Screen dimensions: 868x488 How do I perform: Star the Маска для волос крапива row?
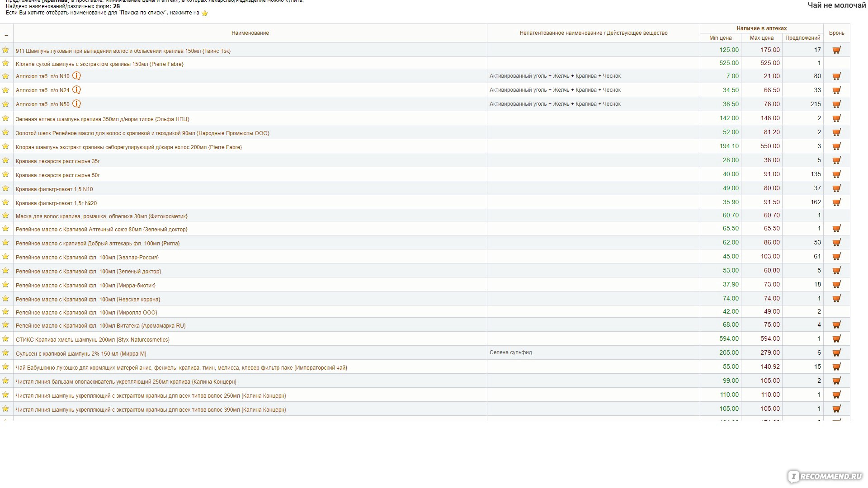tap(5, 215)
